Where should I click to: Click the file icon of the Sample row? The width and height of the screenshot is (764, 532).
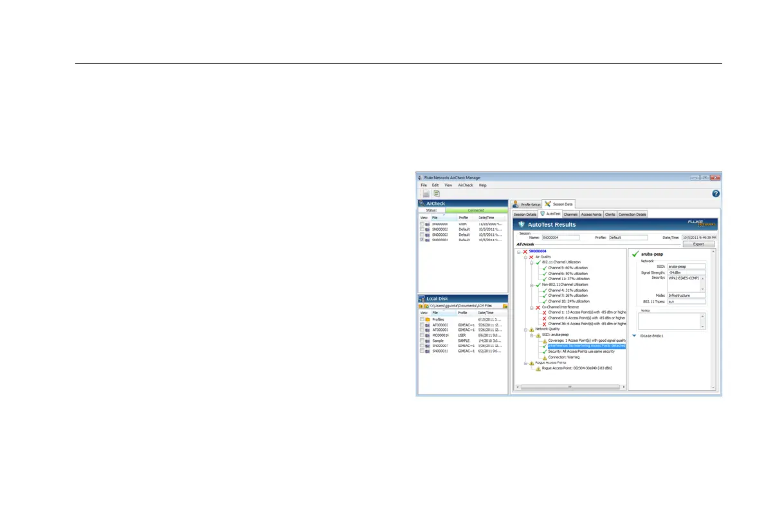tap(427, 341)
